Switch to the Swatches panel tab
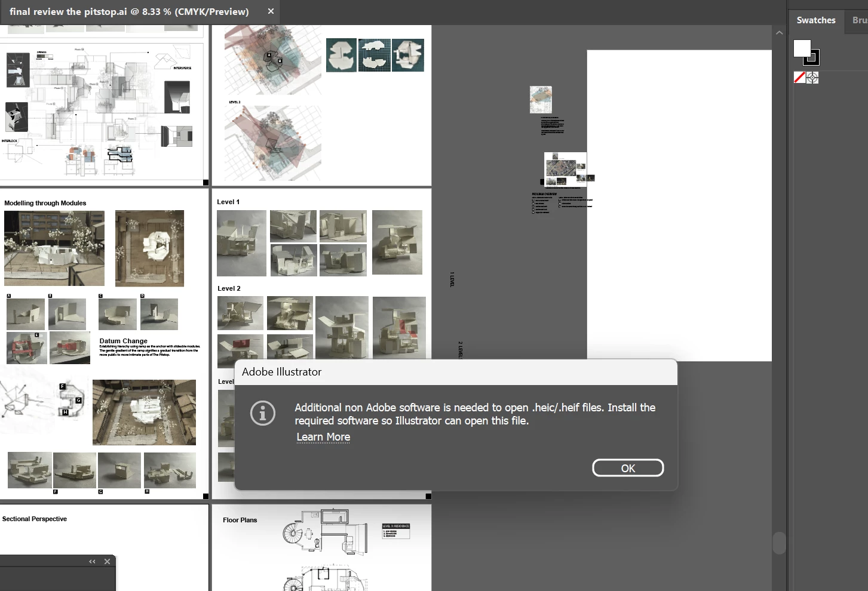The height and width of the screenshot is (591, 868). click(815, 20)
